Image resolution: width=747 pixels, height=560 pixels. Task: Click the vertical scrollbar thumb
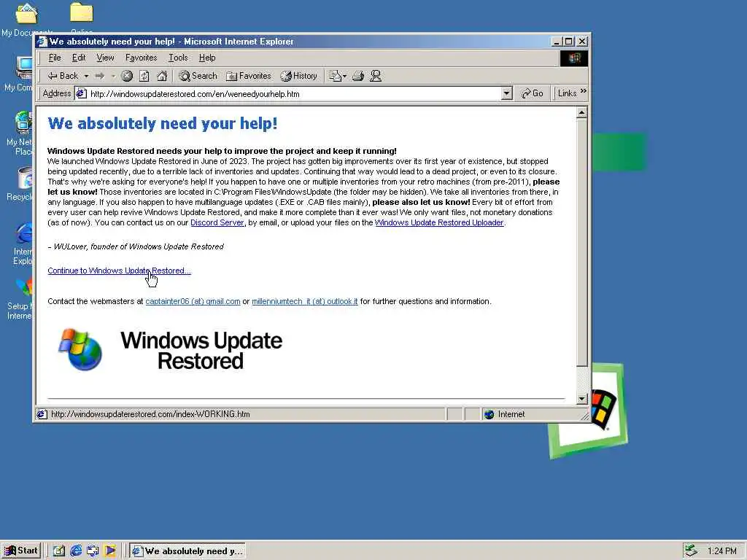pyautogui.click(x=581, y=242)
